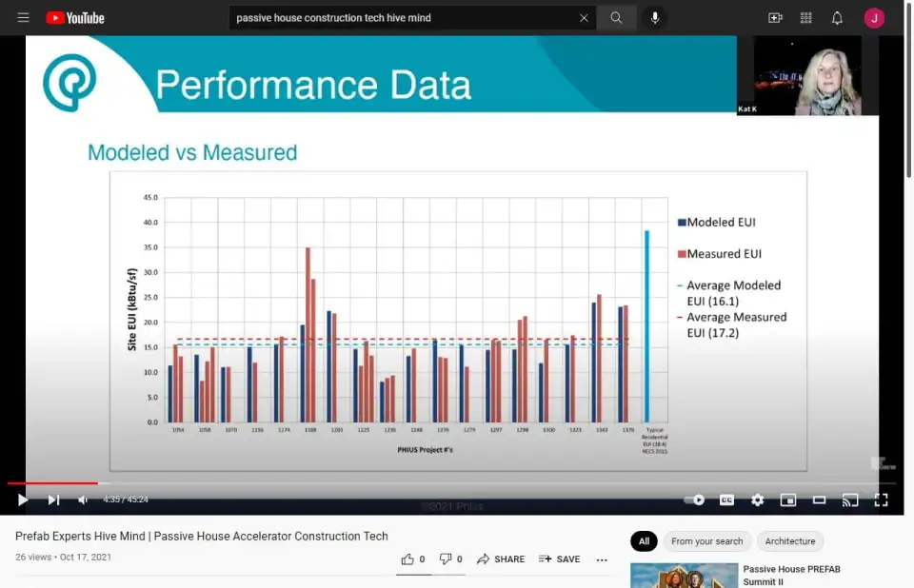Enable miniplayer mode
The image size is (914, 588).
point(788,500)
